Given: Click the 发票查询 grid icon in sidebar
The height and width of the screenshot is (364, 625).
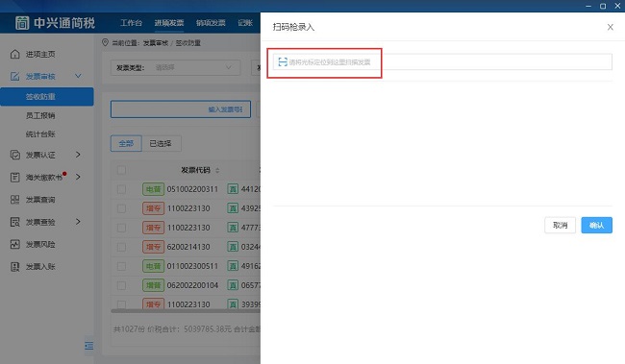Looking at the screenshot, I should (14, 200).
